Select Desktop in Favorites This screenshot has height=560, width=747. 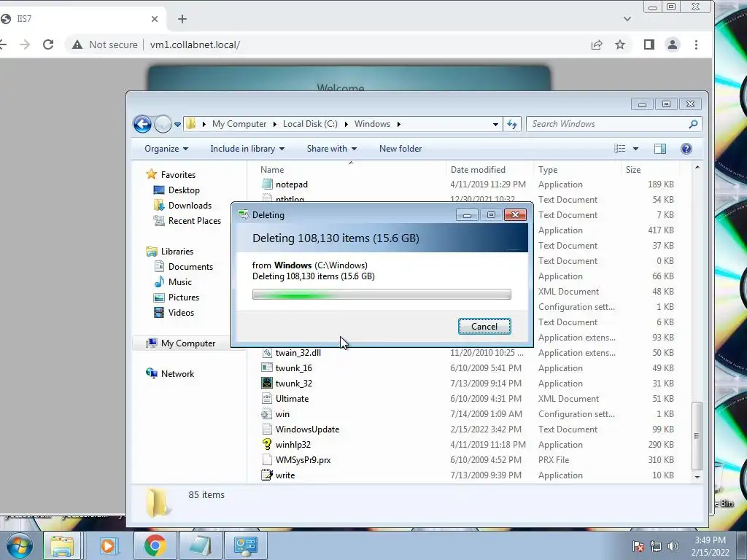click(184, 190)
